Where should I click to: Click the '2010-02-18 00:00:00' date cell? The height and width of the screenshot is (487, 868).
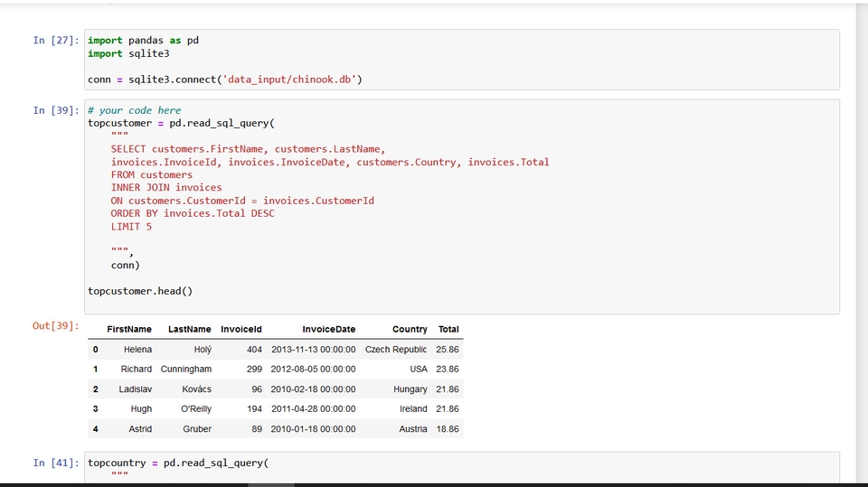click(x=314, y=389)
